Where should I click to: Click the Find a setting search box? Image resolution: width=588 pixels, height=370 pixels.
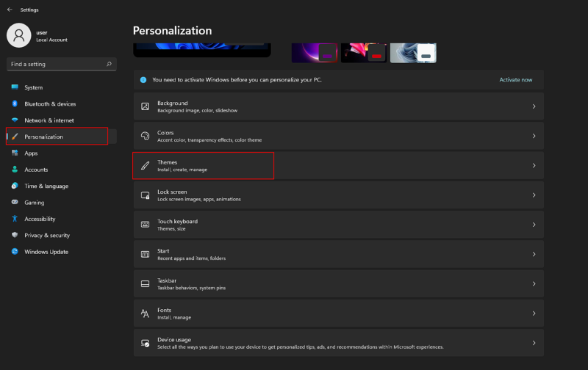[x=62, y=64]
